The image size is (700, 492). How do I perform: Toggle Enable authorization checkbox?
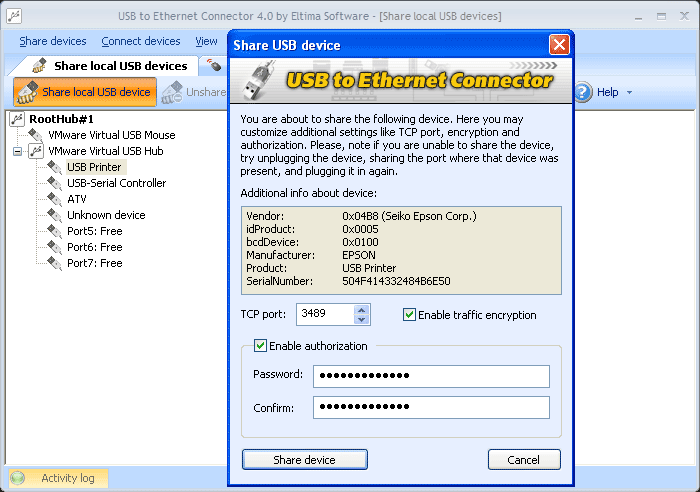click(260, 346)
